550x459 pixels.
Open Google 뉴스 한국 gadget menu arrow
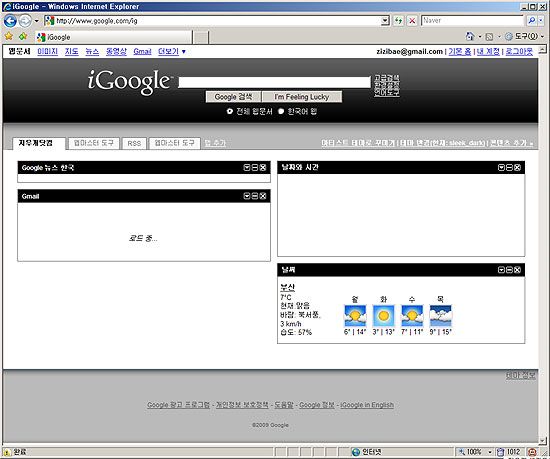pyautogui.click(x=247, y=168)
